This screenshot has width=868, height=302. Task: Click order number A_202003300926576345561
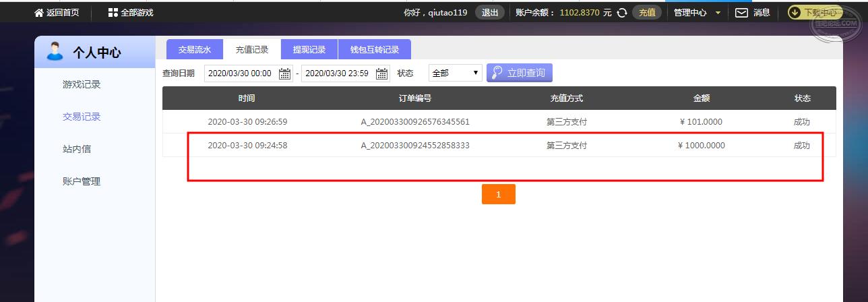click(415, 122)
